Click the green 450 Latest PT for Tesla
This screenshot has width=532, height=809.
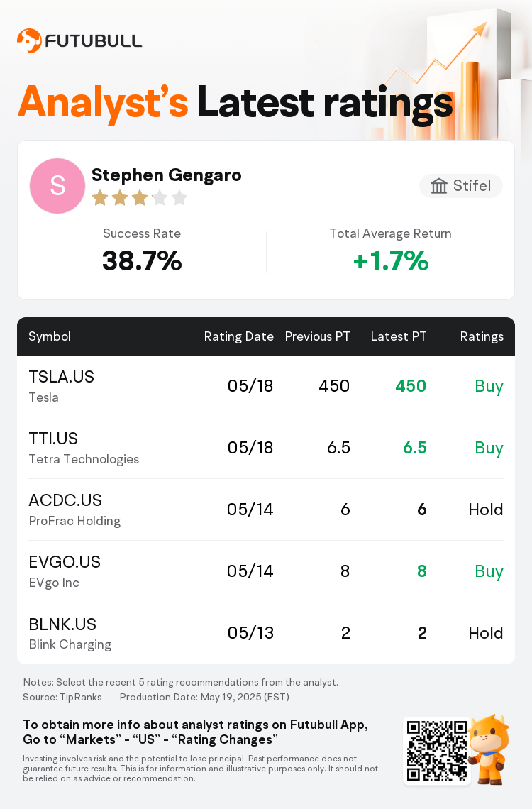[411, 386]
